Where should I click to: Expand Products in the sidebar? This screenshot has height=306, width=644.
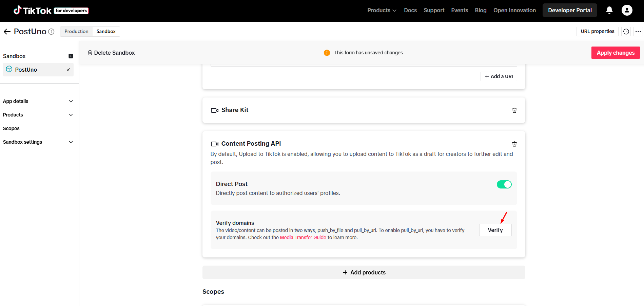(38, 115)
